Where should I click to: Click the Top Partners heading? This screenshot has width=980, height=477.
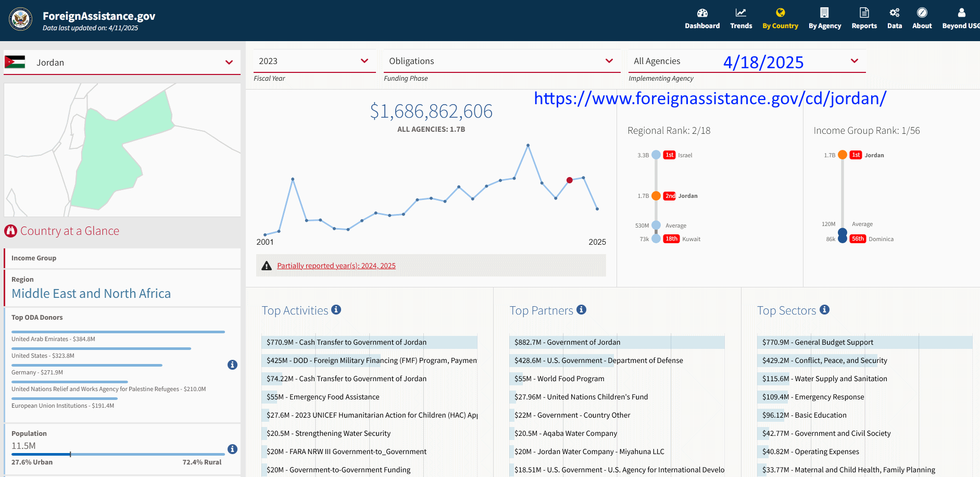pyautogui.click(x=542, y=310)
